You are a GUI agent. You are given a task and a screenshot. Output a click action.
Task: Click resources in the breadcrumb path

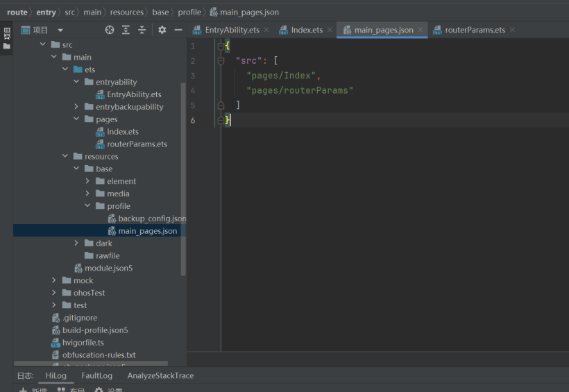tap(127, 12)
